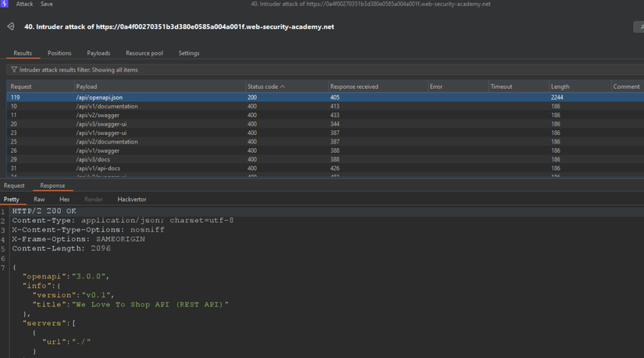Switch to the Results tab
Image resolution: width=644 pixels, height=358 pixels.
[x=23, y=53]
